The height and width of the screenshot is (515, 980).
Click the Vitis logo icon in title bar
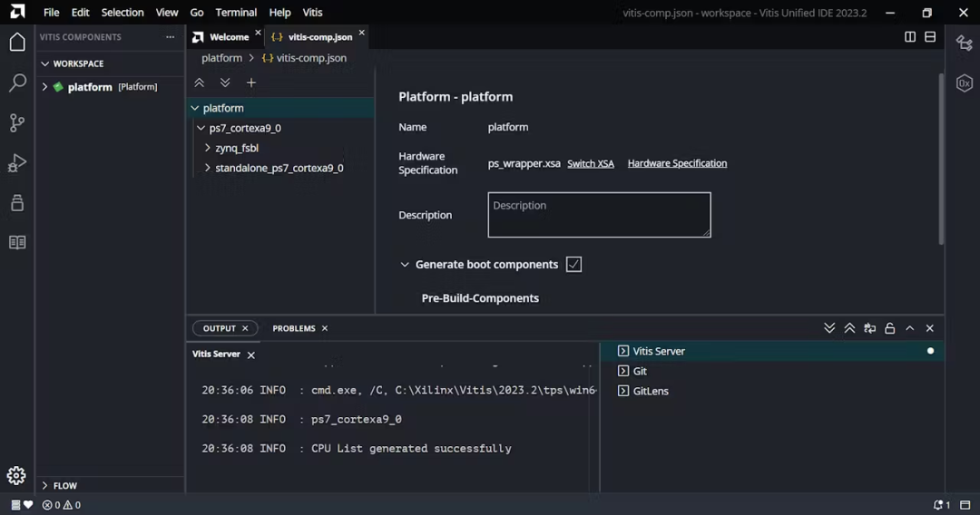[17, 12]
